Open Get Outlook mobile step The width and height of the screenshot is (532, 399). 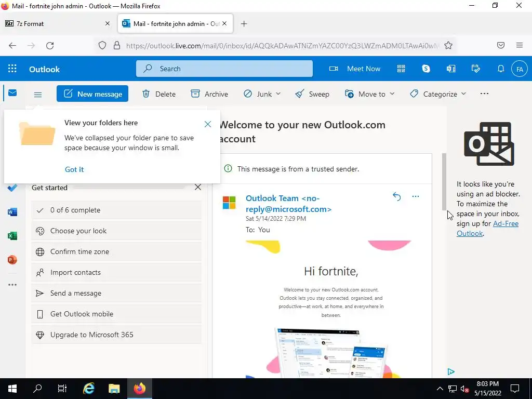116,314
